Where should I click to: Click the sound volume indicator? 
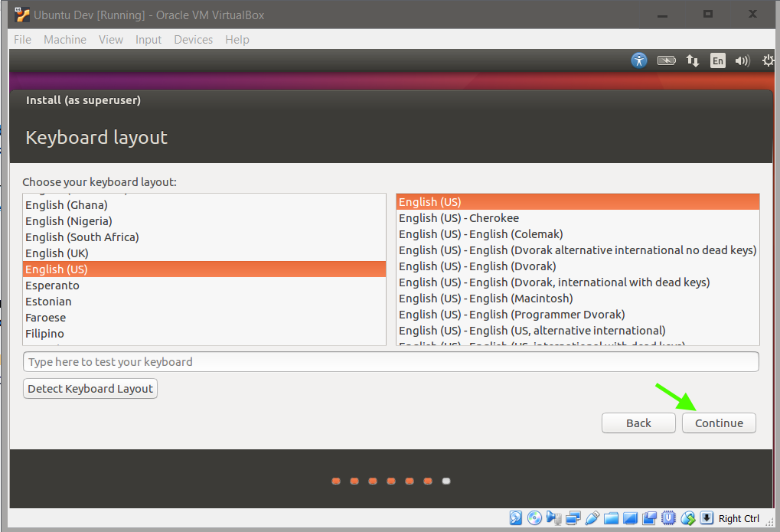click(742, 60)
